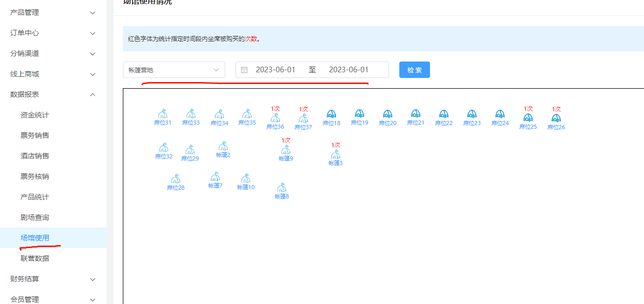This screenshot has width=644, height=304.
Task: Click the 帐篷8 tent icon
Action: [282, 188]
